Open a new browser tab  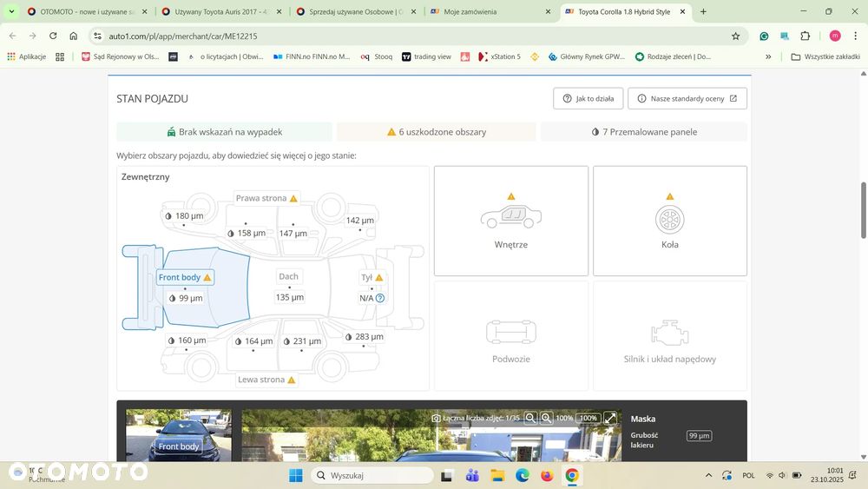coord(703,11)
